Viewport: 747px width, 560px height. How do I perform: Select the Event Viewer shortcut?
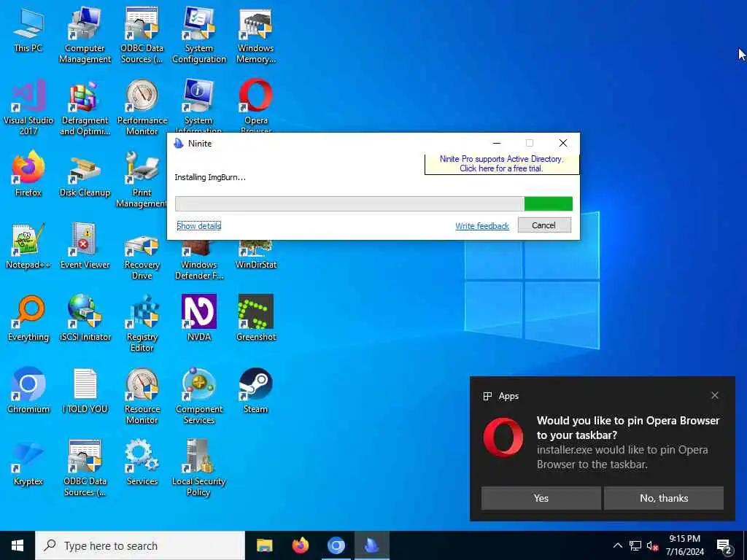(x=85, y=246)
